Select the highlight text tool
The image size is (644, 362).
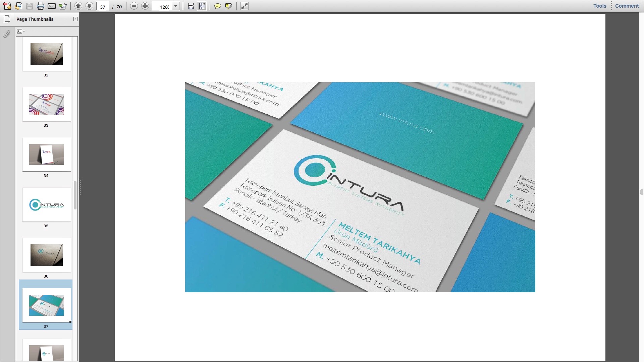(x=229, y=6)
